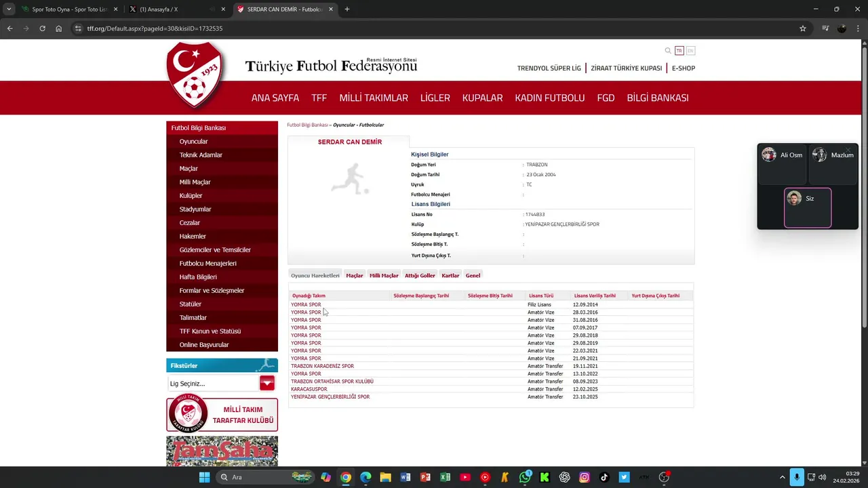Screen dimensions: 868x488
Task: Open File Explorer from taskbar
Action: pos(385,477)
